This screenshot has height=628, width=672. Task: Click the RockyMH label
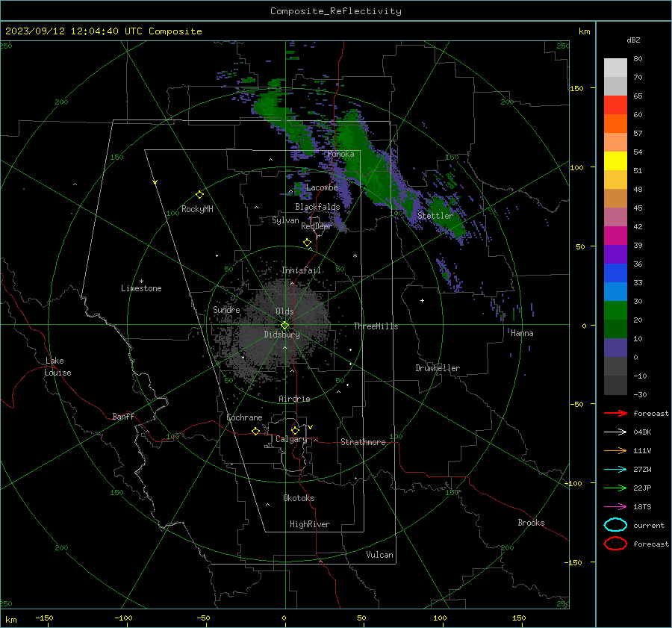click(197, 209)
